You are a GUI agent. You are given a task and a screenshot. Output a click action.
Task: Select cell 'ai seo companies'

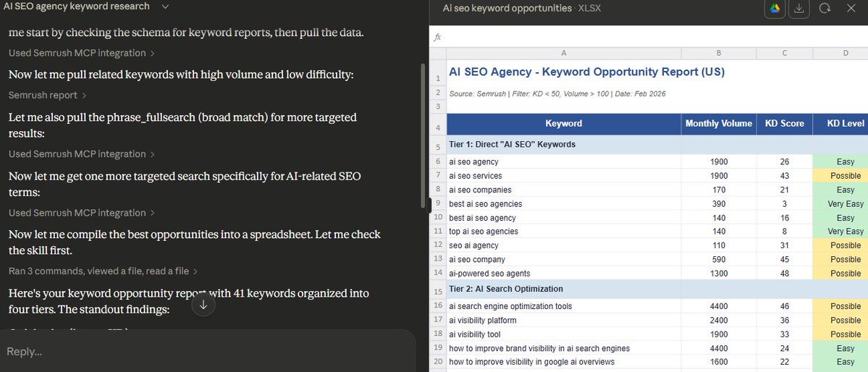pos(563,190)
